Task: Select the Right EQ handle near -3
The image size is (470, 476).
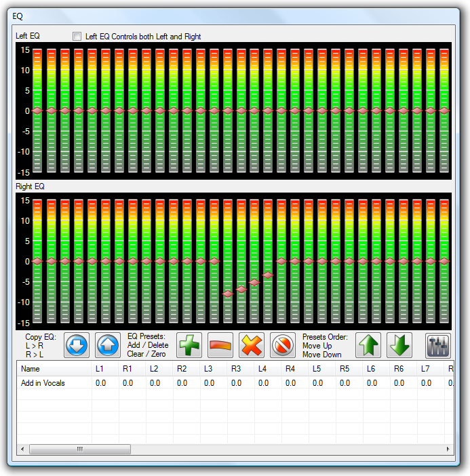Action: (x=268, y=275)
